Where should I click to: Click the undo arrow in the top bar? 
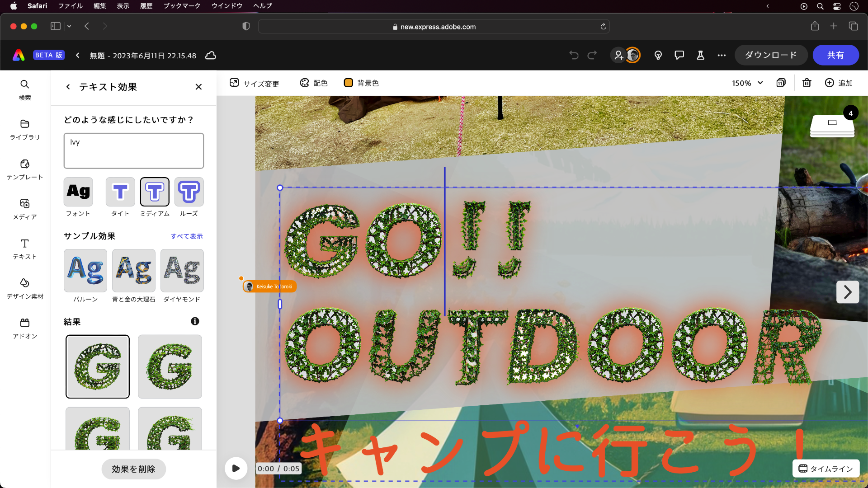(x=573, y=55)
